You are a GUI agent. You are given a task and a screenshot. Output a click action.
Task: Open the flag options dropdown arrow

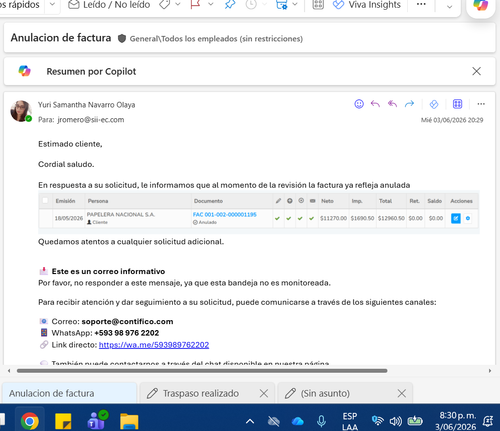[x=211, y=4]
